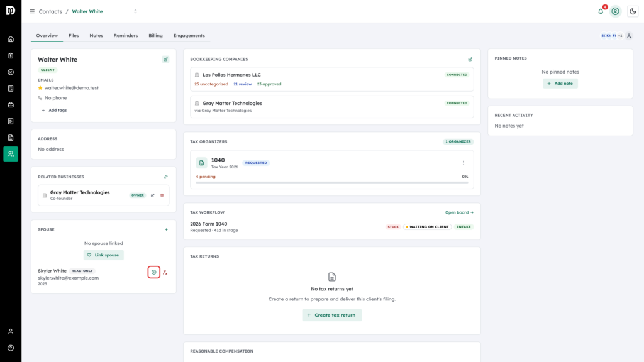Add a pinned note
Image resolution: width=644 pixels, height=362 pixels.
[560, 84]
